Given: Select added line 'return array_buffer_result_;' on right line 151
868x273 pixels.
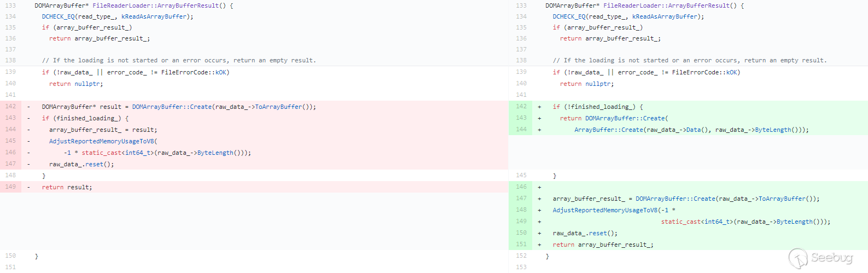Looking at the screenshot, I should click(x=603, y=245).
